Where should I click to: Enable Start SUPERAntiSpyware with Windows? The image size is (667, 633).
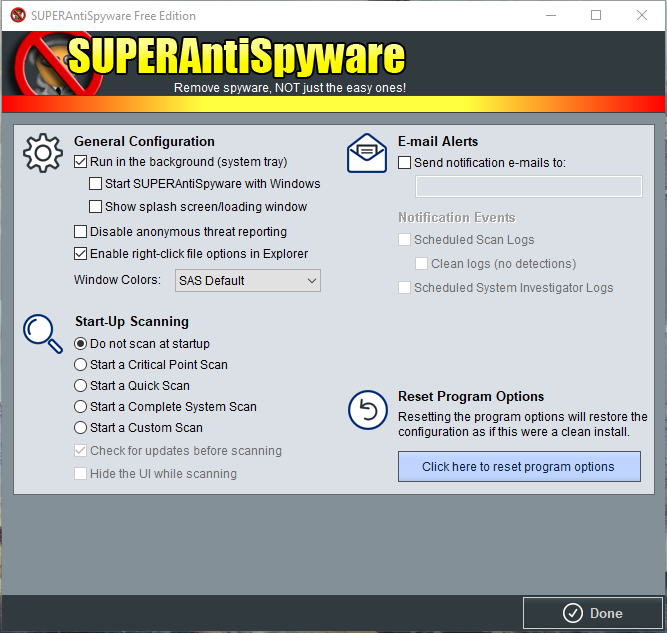95,184
